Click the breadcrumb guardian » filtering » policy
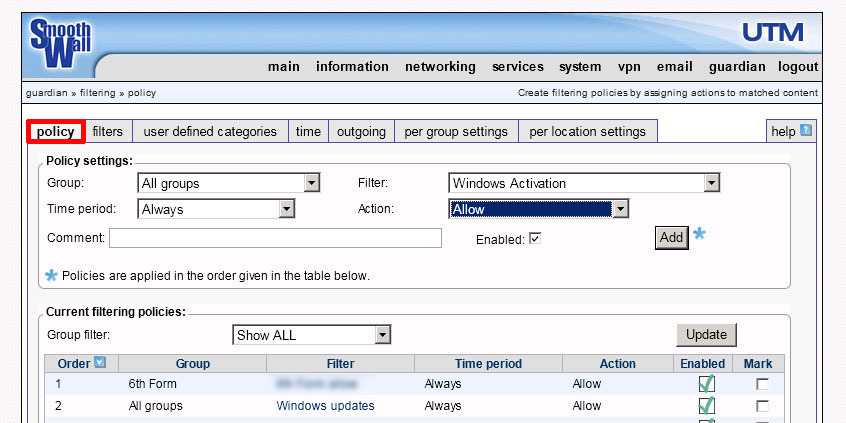846x423 pixels. pyautogui.click(x=91, y=93)
